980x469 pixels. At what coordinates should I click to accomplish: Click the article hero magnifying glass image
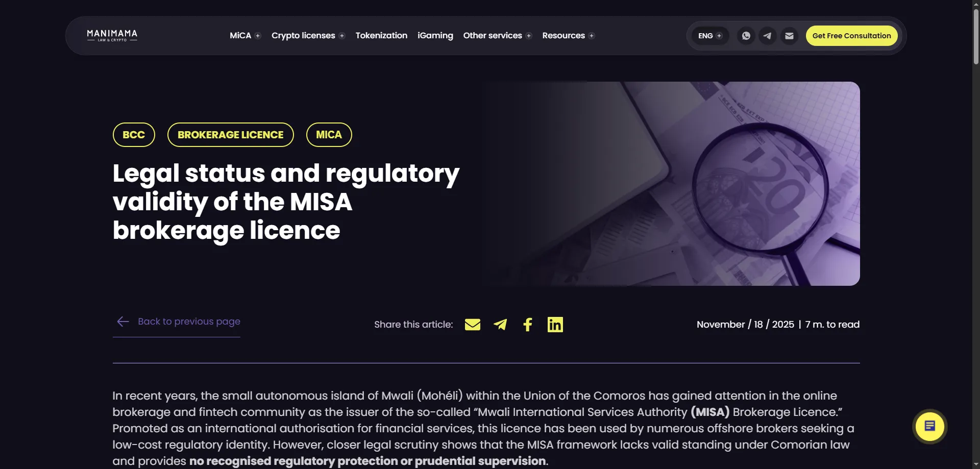pyautogui.click(x=671, y=184)
